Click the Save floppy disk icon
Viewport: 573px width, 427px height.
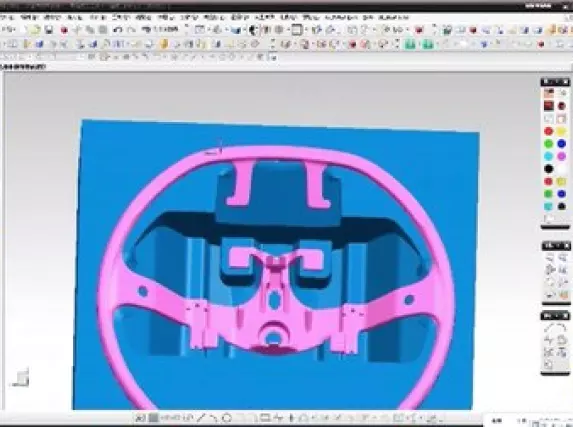[x=49, y=30]
